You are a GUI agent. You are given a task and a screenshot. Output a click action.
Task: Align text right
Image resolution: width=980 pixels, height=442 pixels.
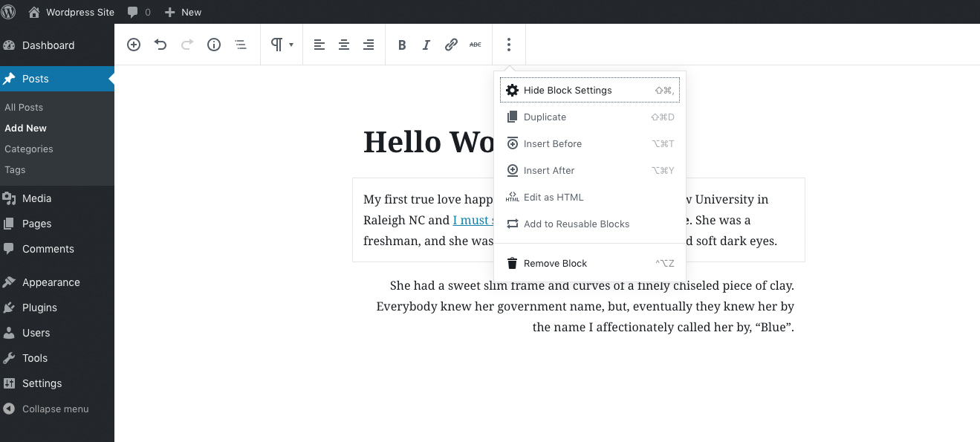pos(369,45)
